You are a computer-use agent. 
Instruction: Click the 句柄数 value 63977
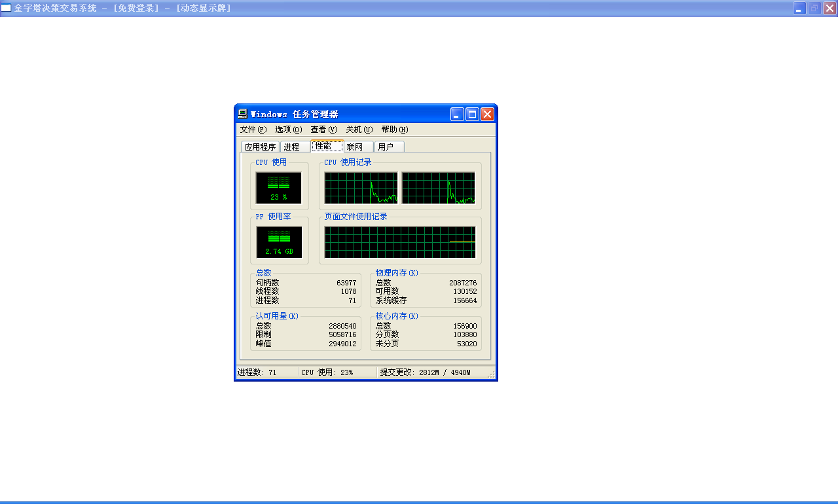click(346, 283)
